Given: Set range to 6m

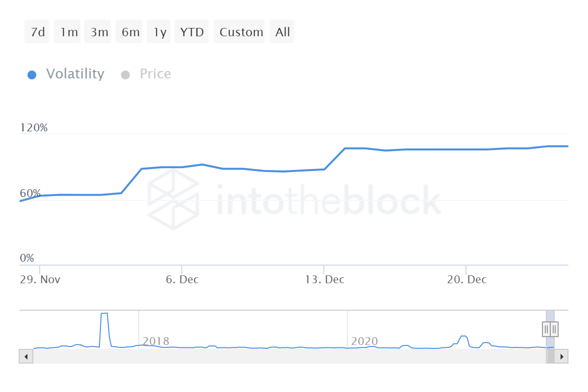Looking at the screenshot, I should [x=129, y=32].
